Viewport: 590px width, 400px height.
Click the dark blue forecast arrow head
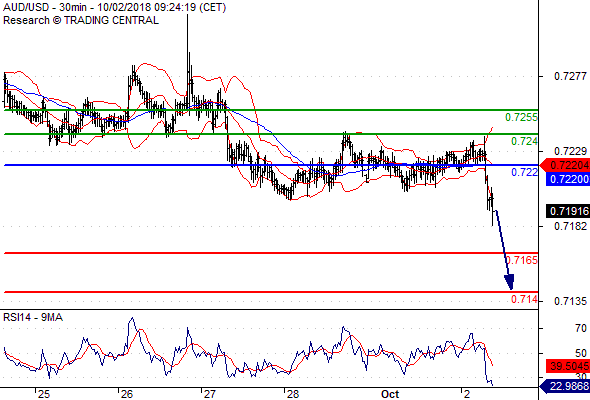point(509,282)
